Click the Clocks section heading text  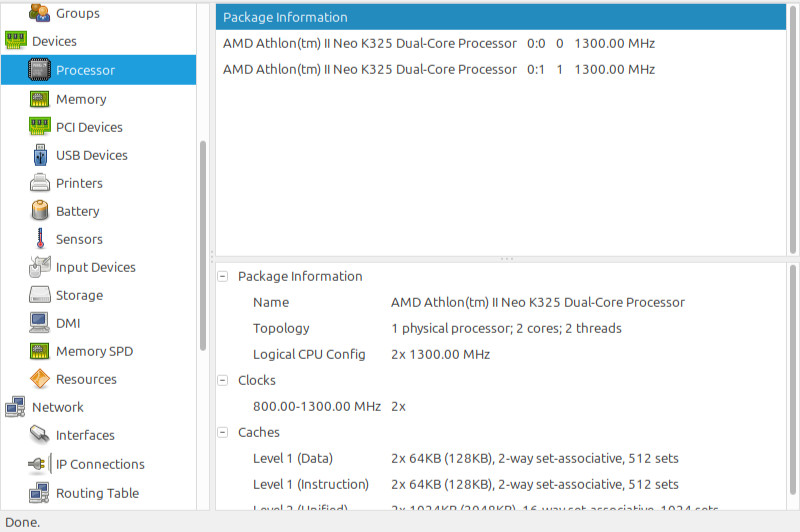tap(257, 381)
